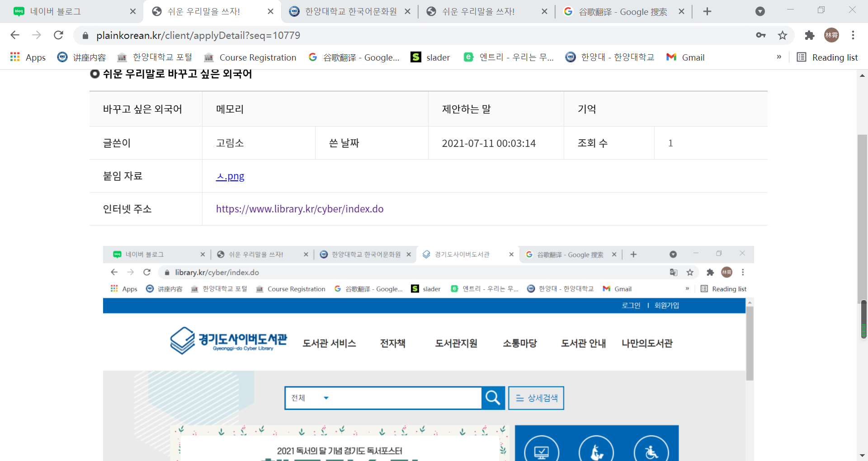Image resolution: width=868 pixels, height=461 pixels.
Task: Open a new browser tab
Action: tap(708, 12)
